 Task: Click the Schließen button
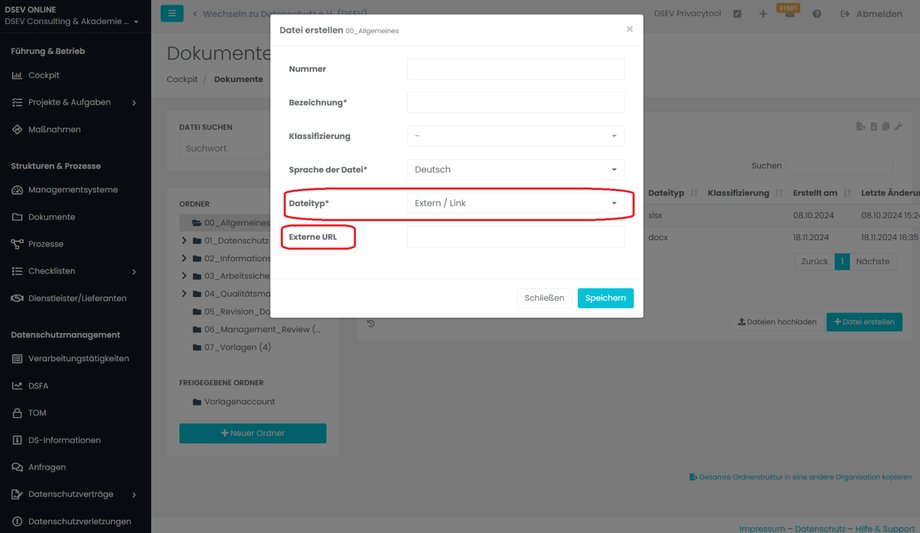544,298
